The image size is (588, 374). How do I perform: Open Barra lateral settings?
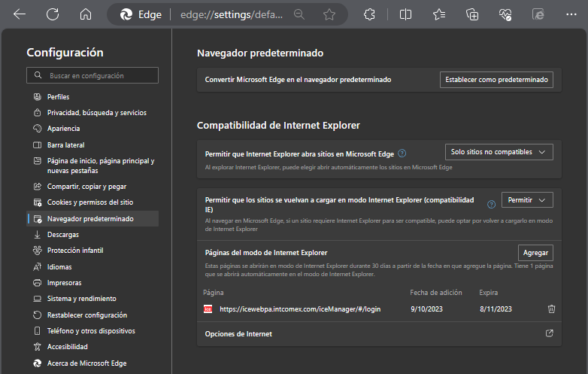tap(93, 144)
